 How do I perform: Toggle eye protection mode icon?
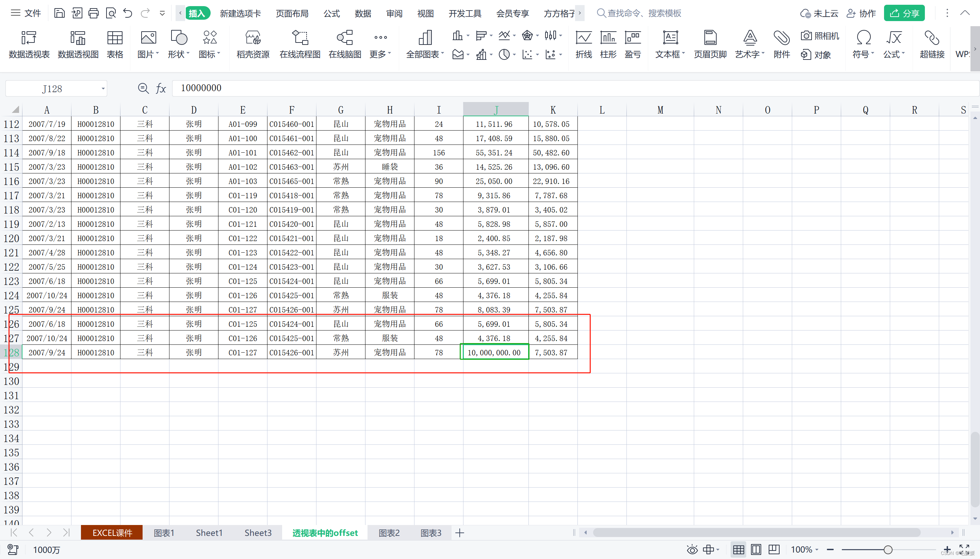click(692, 549)
